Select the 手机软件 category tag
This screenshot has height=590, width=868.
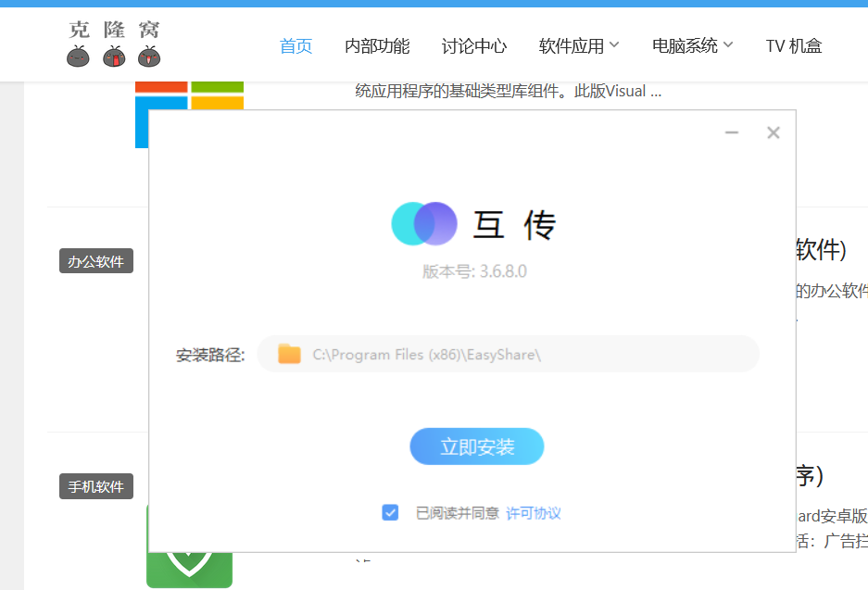coord(96,486)
